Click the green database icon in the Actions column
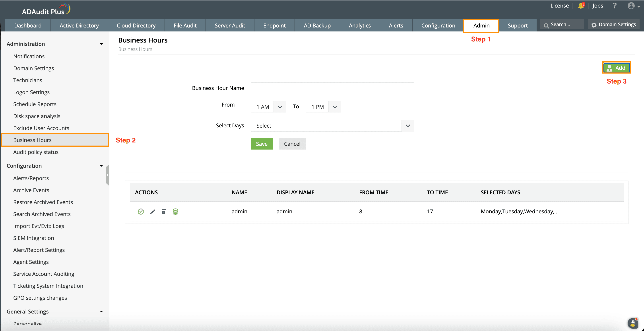Image resolution: width=644 pixels, height=331 pixels. pos(175,212)
